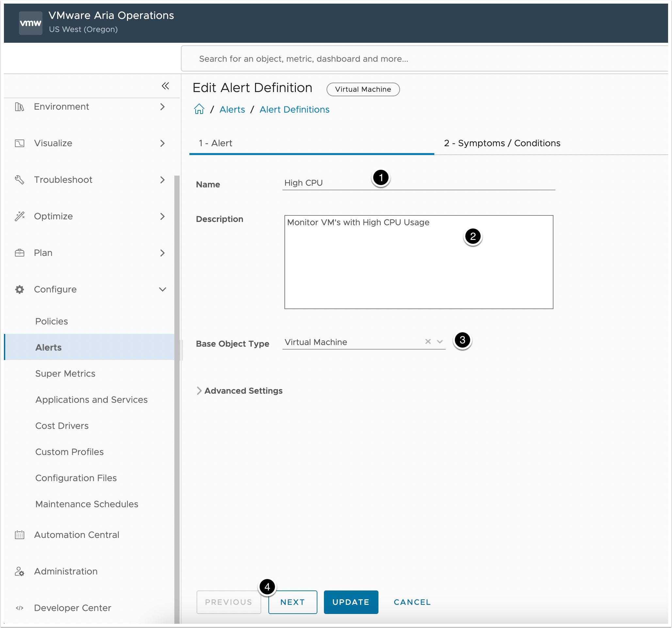Click the Plan briefcase icon
Image resolution: width=672 pixels, height=628 pixels.
[x=20, y=253]
